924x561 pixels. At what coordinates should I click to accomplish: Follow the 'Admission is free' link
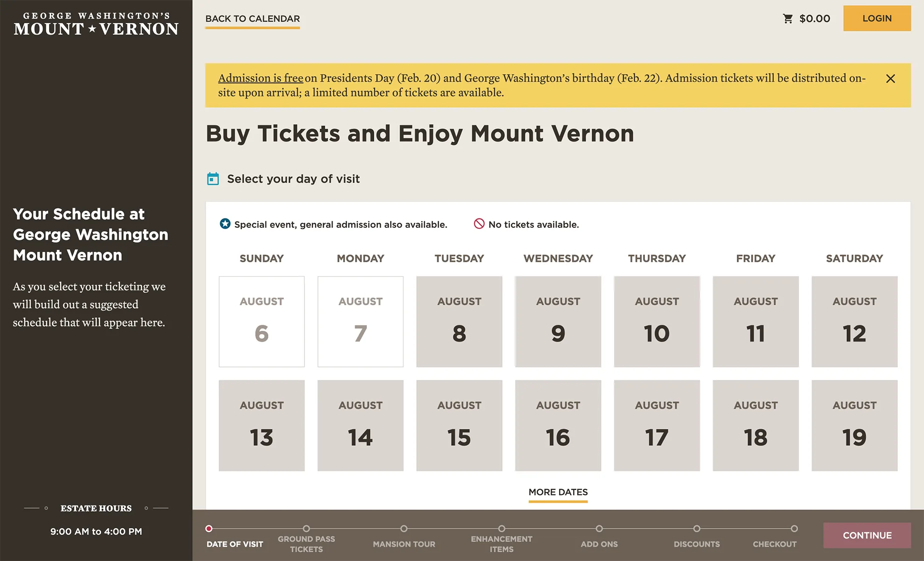pyautogui.click(x=260, y=78)
